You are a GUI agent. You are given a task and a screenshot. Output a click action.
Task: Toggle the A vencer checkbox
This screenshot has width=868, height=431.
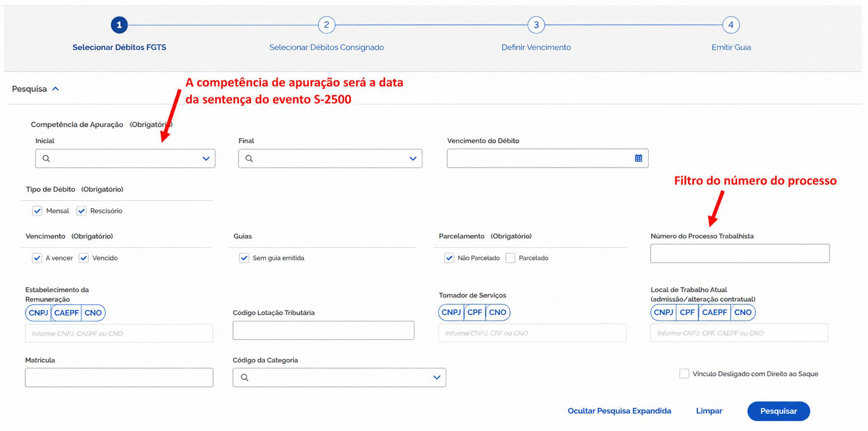tap(37, 258)
